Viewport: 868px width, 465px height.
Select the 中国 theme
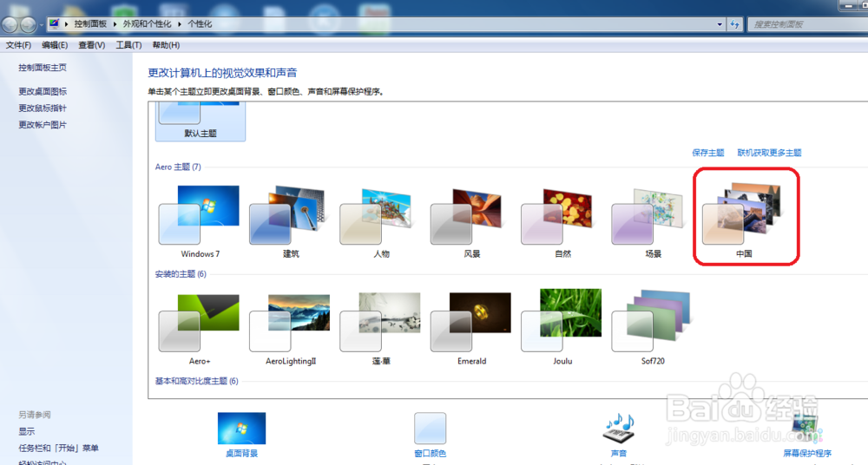[744, 221]
